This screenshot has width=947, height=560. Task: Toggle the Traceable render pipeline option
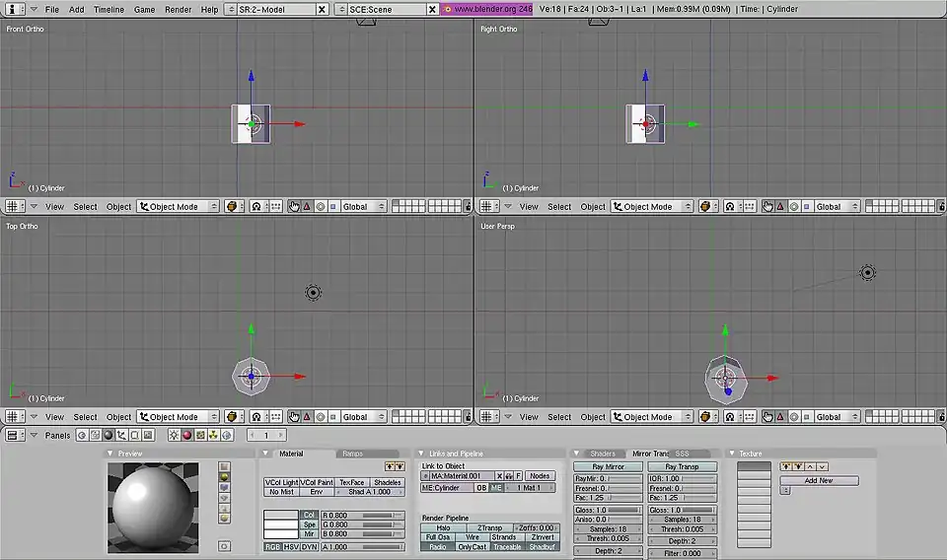[x=507, y=546]
